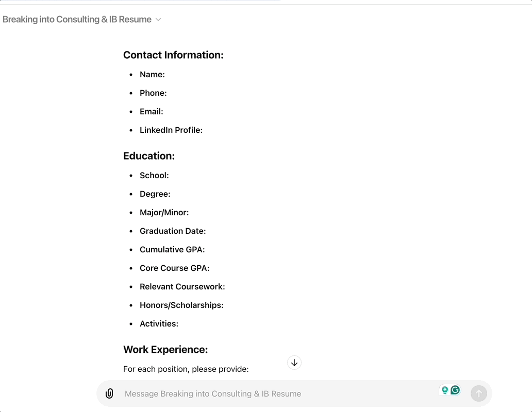Click the paperclip attach file icon
The image size is (532, 412).
[109, 393]
